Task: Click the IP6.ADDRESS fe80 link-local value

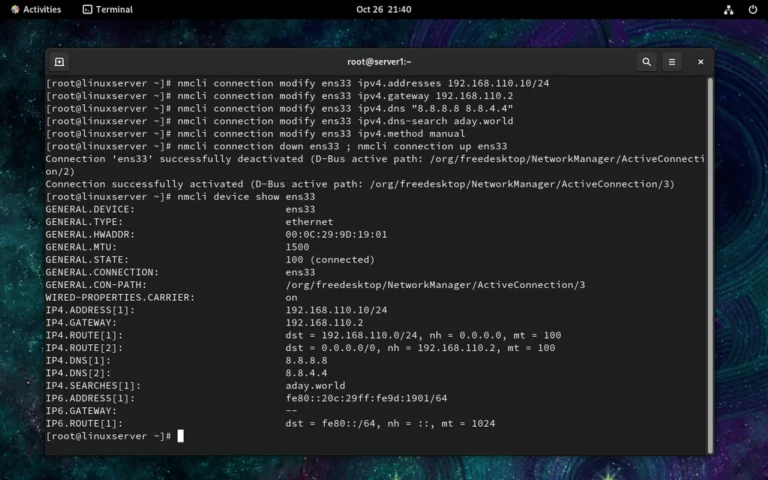Action: click(366, 398)
